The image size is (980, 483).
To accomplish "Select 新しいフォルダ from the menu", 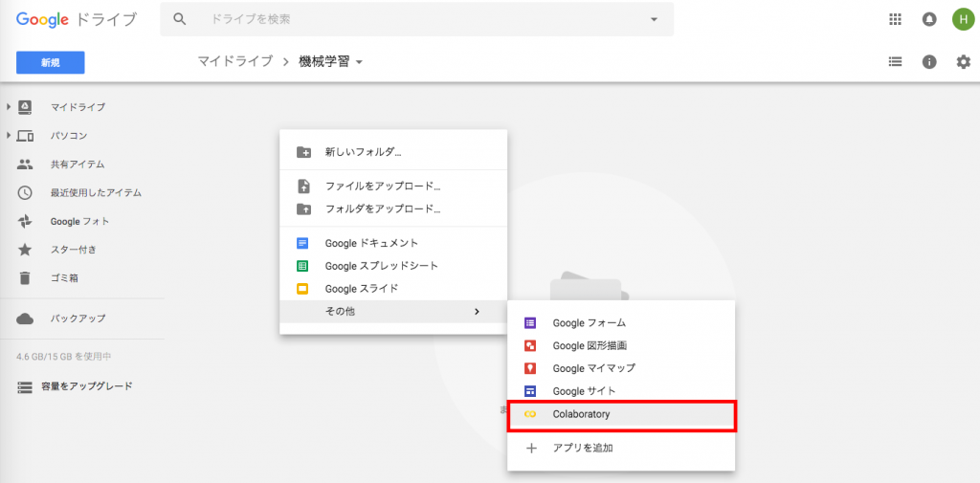I will tap(393, 152).
